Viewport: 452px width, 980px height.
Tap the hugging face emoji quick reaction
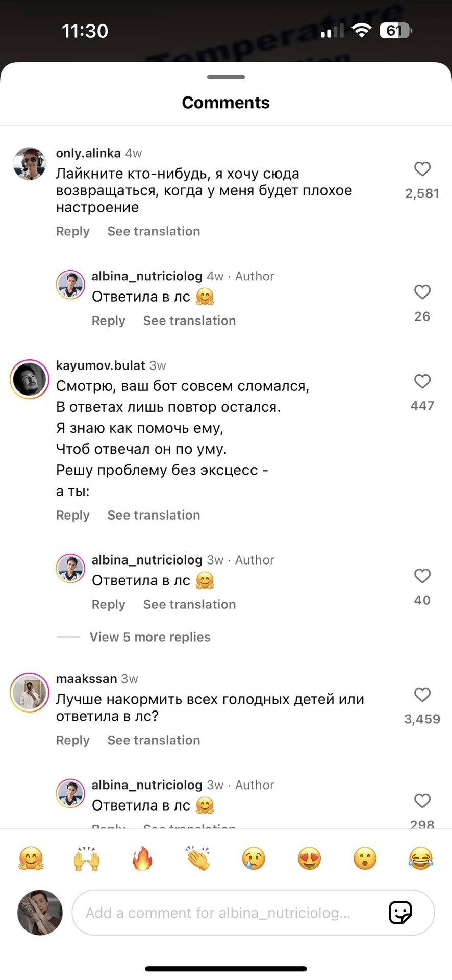31,859
